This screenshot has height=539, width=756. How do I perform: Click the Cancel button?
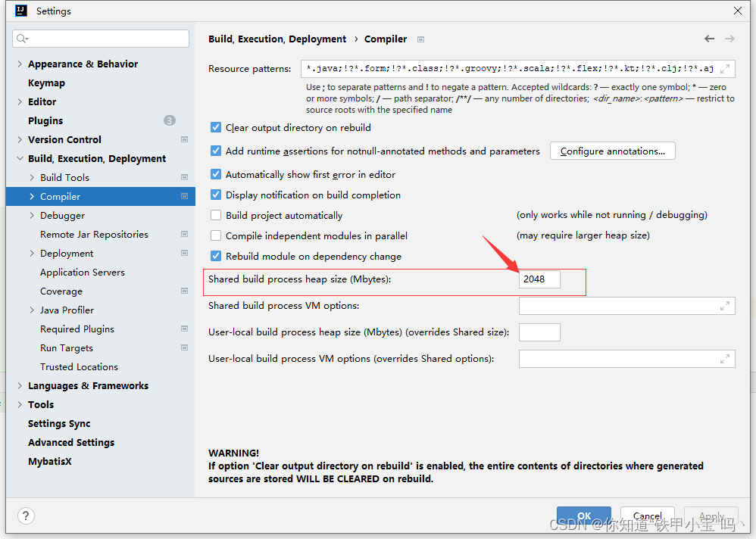tap(648, 516)
